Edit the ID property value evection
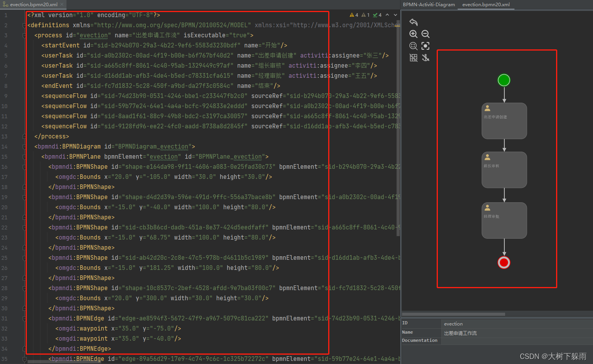 pyautogui.click(x=518, y=324)
